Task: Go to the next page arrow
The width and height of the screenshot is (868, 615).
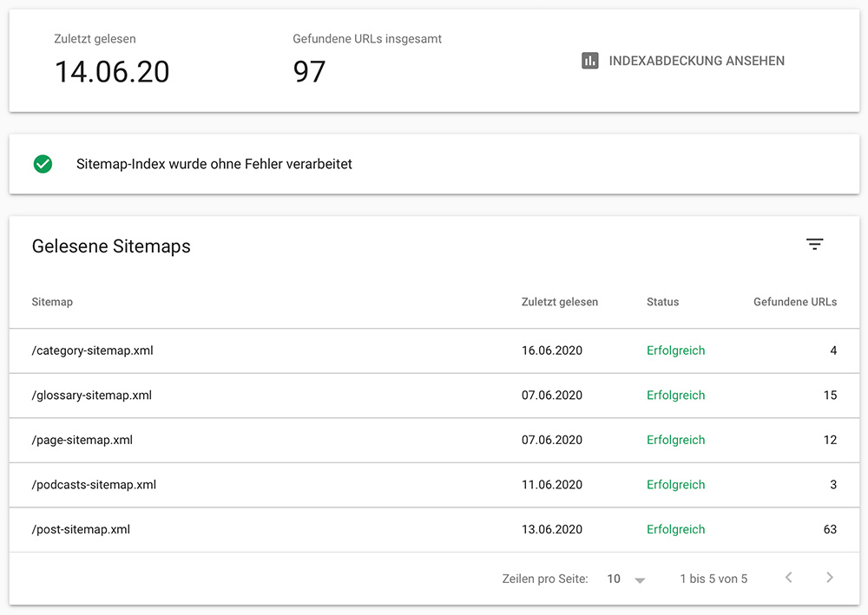Action: (x=830, y=578)
